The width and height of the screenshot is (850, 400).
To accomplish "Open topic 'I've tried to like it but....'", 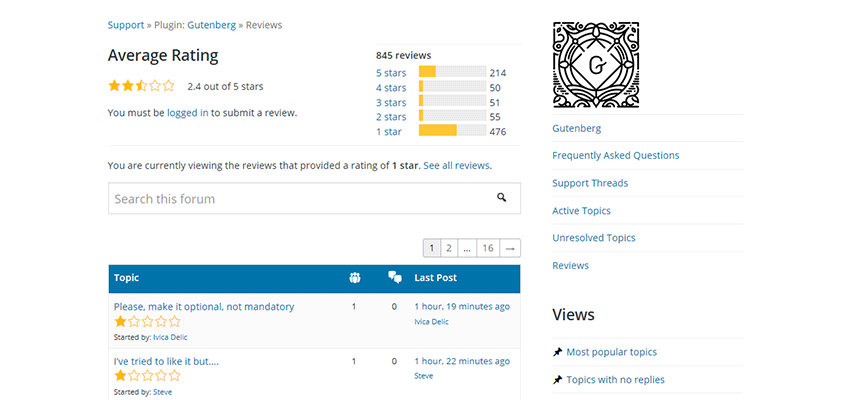I will click(166, 361).
